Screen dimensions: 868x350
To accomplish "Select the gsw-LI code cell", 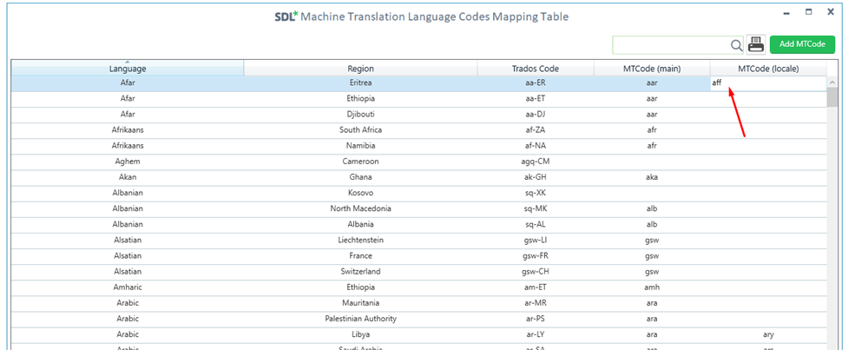I will coord(536,241).
